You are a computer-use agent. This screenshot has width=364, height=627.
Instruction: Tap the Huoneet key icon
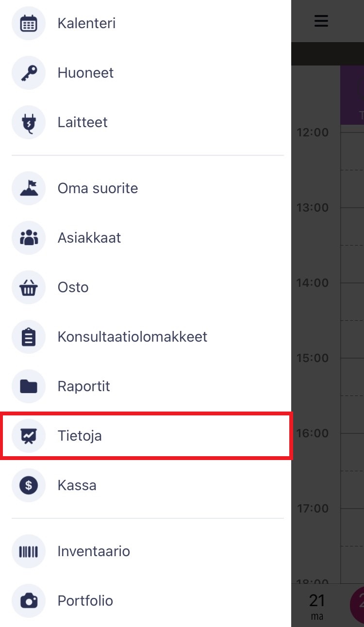[x=29, y=73]
